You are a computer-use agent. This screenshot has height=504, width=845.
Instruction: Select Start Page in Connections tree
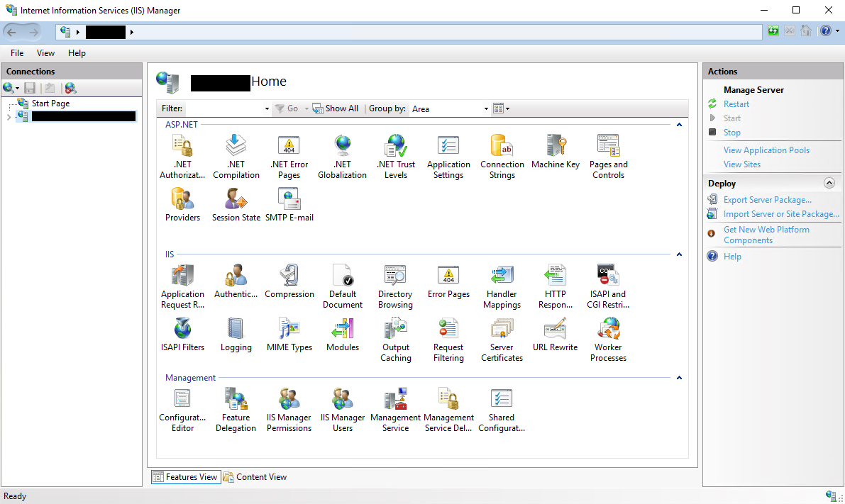50,103
